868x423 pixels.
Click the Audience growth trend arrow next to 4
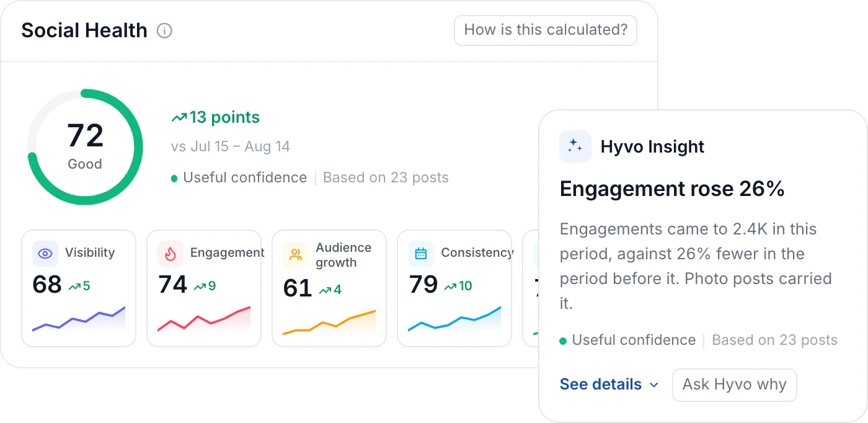[x=325, y=290]
